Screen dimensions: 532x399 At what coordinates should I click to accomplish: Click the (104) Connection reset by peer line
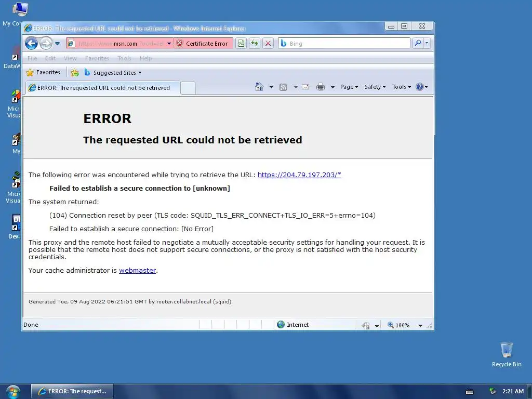[x=212, y=216]
